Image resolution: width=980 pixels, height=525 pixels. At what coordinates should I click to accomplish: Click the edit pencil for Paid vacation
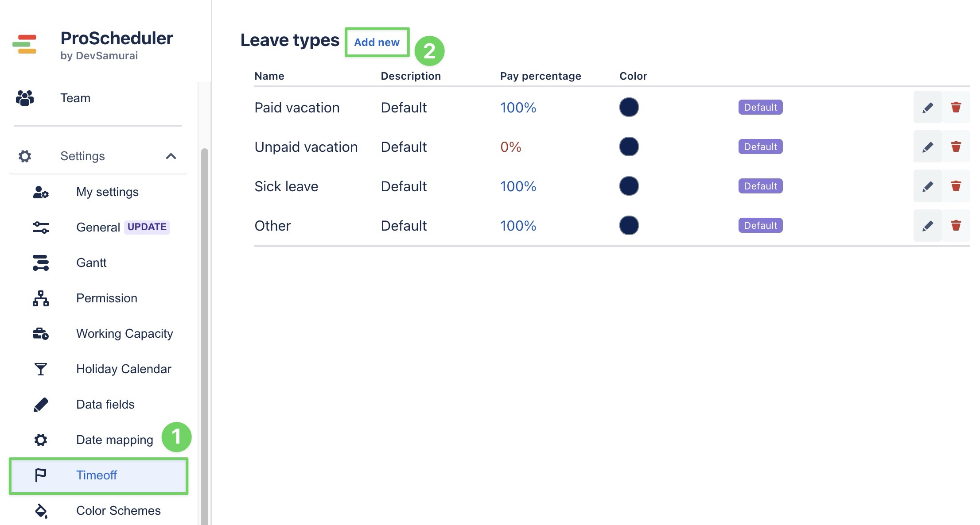927,108
